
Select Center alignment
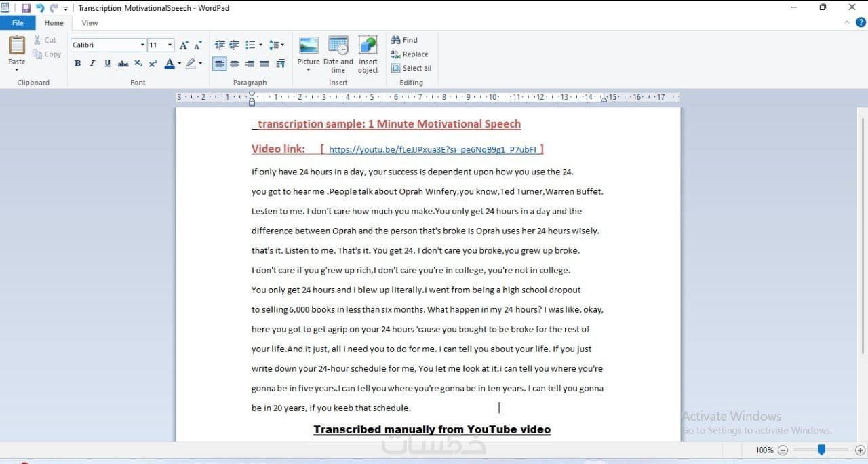click(x=235, y=64)
